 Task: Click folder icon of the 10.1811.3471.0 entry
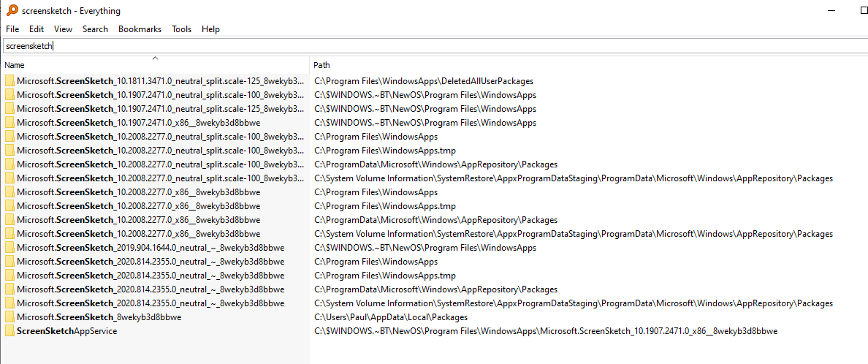click(x=9, y=81)
